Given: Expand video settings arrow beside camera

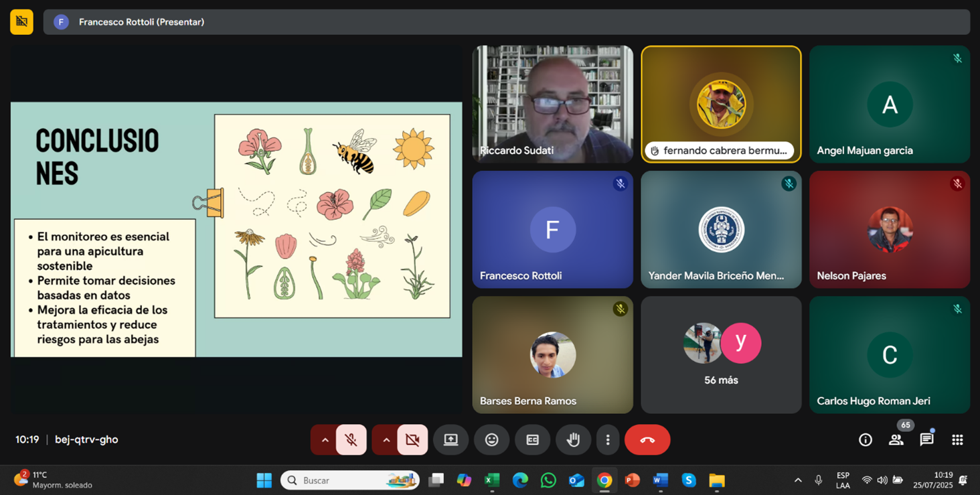Looking at the screenshot, I should click(386, 440).
